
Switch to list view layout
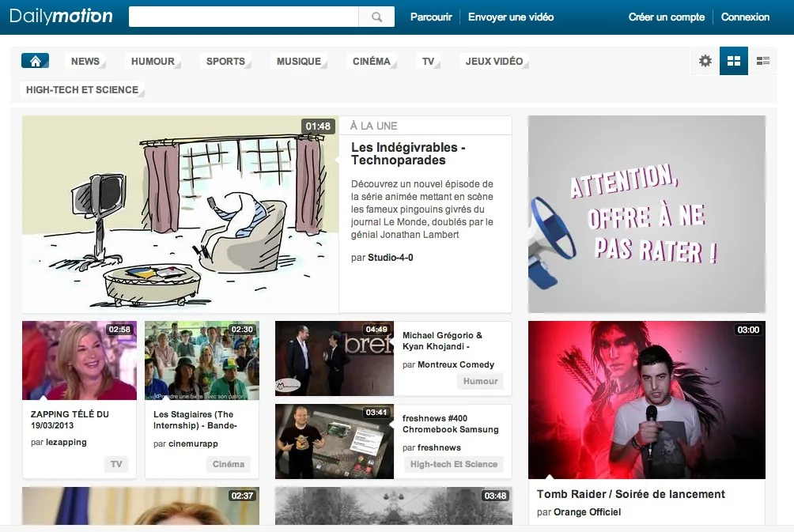click(762, 61)
